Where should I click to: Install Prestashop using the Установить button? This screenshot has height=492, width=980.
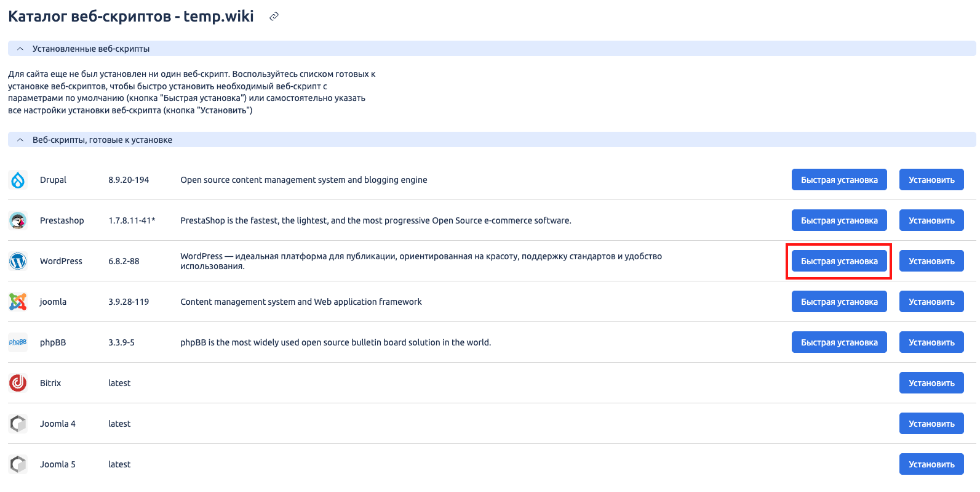pos(931,220)
